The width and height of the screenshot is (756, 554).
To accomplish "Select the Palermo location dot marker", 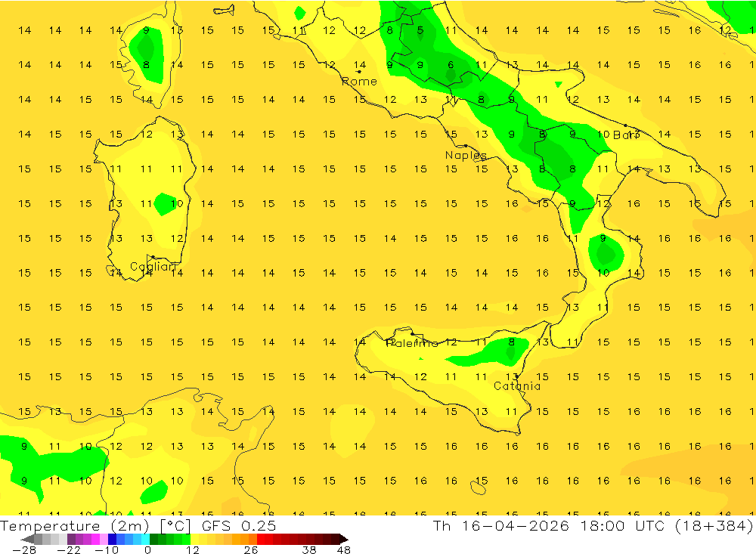I will click(412, 333).
